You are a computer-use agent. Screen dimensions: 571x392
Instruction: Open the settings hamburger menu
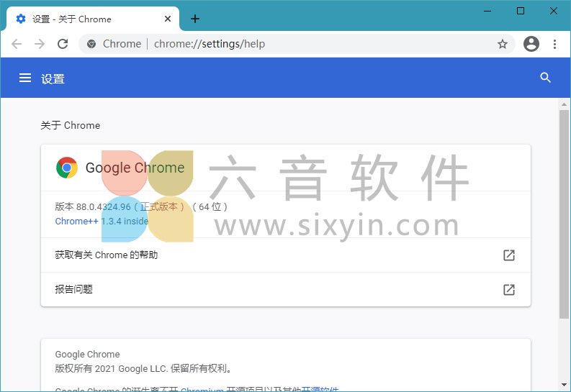(x=25, y=78)
